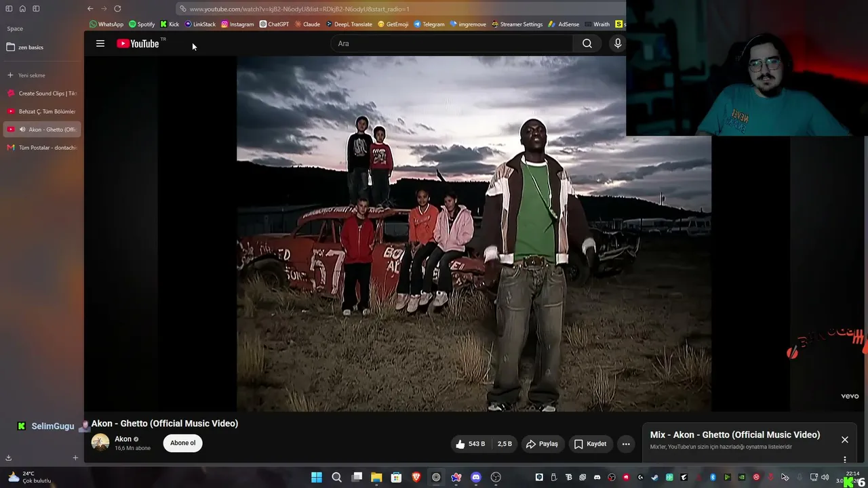This screenshot has height=488, width=868.
Task: Close the Mix playlist panel
Action: 845,440
